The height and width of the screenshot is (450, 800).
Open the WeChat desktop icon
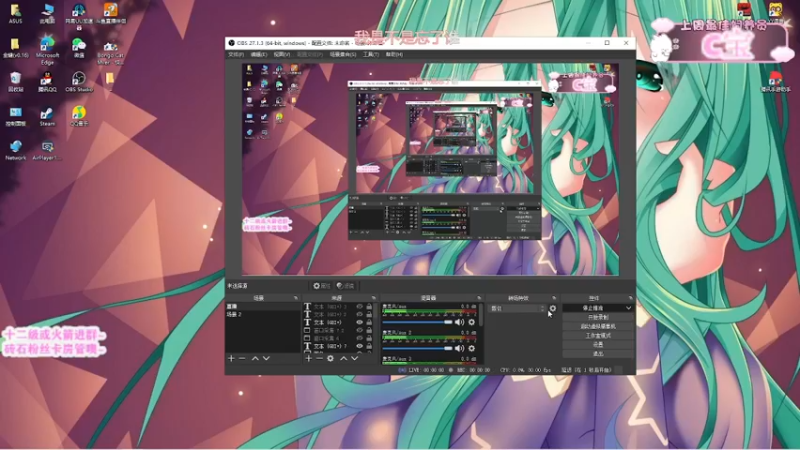(x=79, y=48)
